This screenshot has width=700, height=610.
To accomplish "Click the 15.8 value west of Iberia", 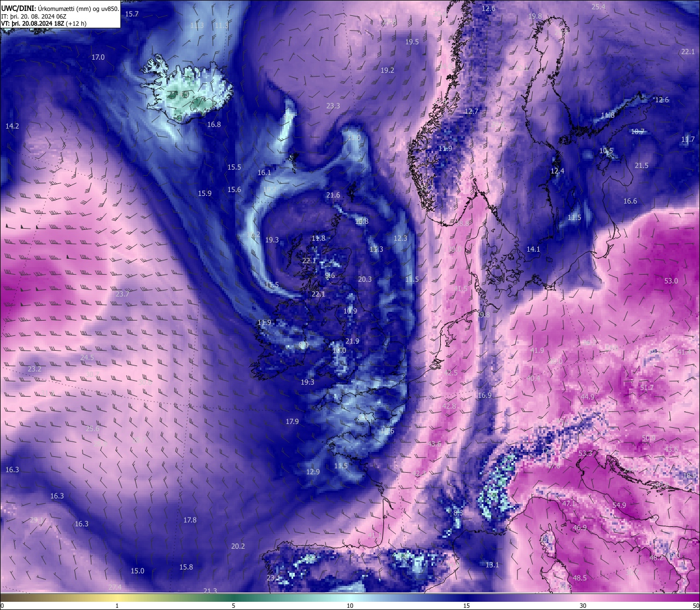I will pos(186,567).
